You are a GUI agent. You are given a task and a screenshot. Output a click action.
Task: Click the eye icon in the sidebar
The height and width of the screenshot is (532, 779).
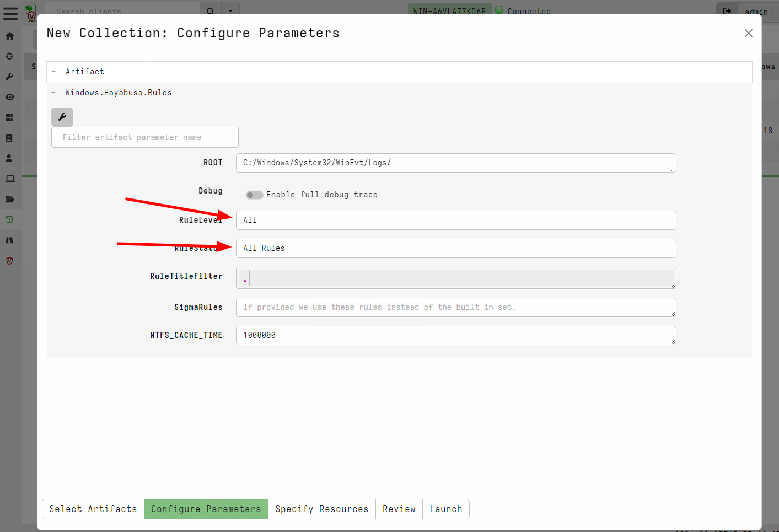pos(10,97)
